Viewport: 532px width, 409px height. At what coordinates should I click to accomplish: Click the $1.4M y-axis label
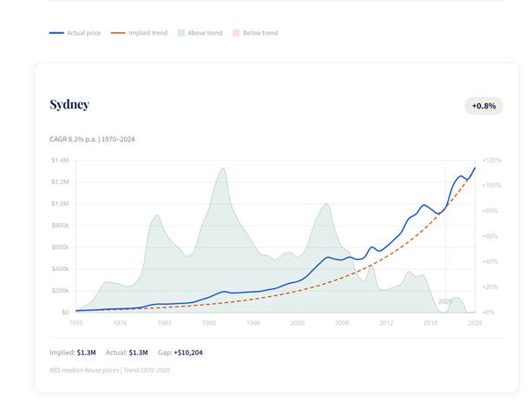click(x=60, y=161)
